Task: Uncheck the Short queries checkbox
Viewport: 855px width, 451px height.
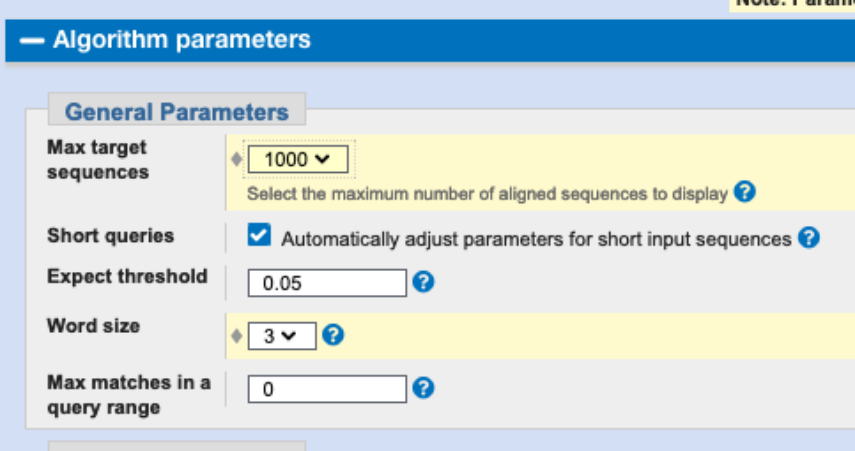Action: [259, 235]
